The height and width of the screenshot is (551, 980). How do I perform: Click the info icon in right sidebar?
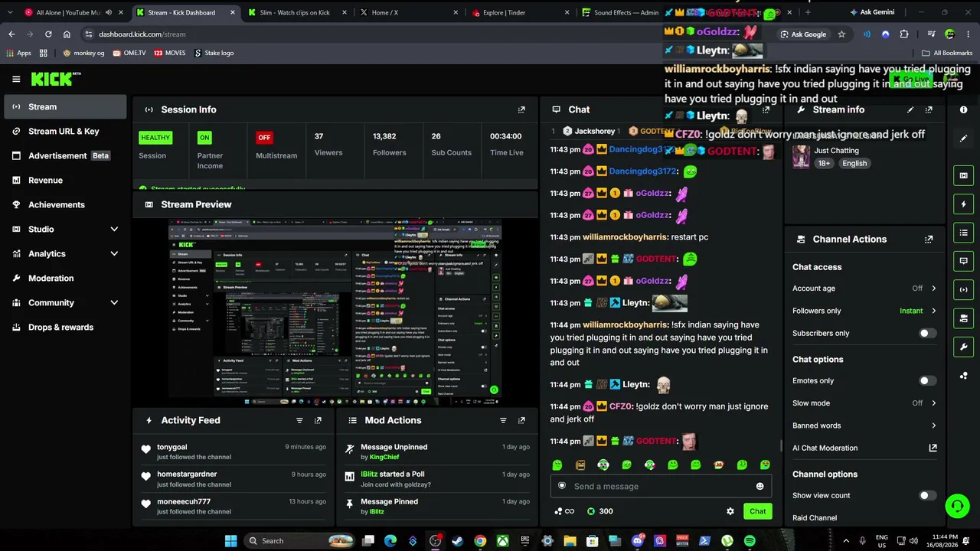[x=963, y=109]
